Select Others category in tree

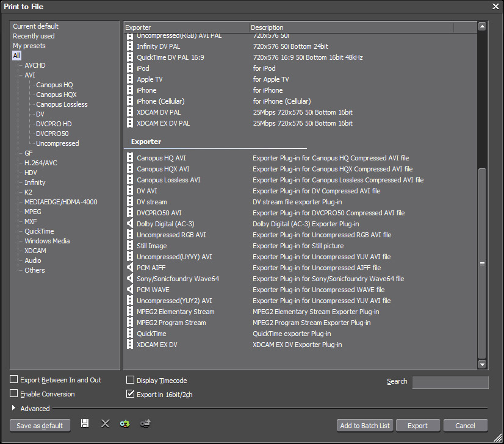point(35,270)
